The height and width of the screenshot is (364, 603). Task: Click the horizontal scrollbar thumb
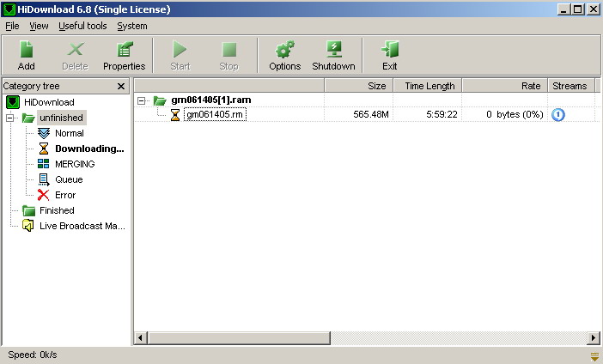[239, 338]
